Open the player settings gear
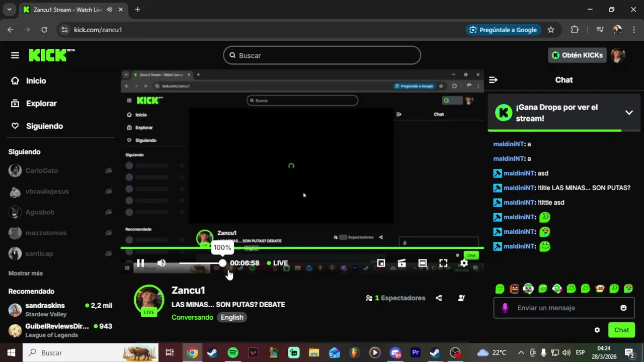The width and height of the screenshot is (644, 362). (x=464, y=263)
